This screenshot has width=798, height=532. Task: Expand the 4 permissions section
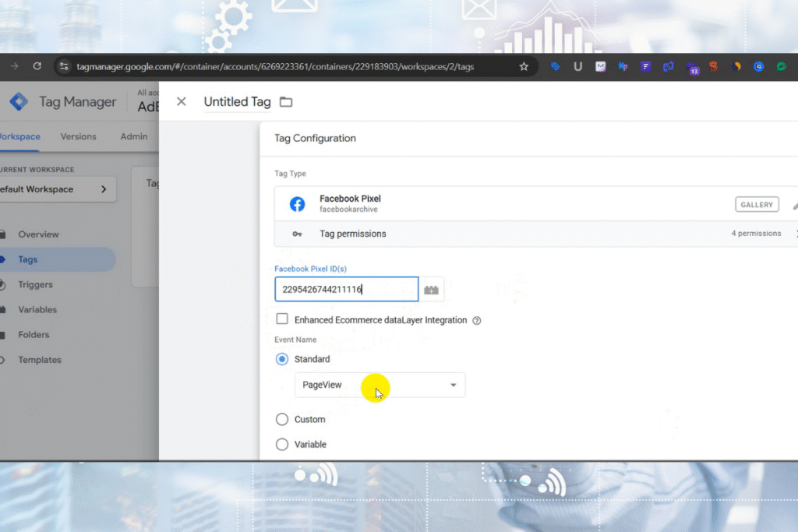click(755, 234)
